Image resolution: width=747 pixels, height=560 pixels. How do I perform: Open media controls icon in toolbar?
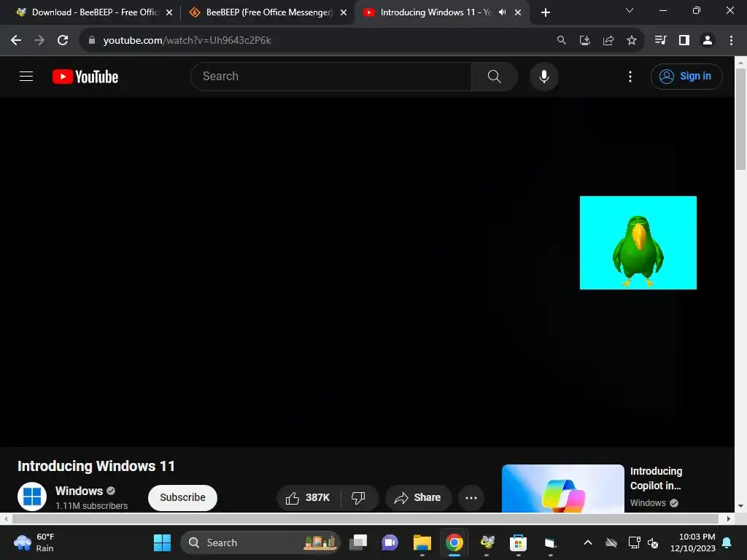pos(660,40)
